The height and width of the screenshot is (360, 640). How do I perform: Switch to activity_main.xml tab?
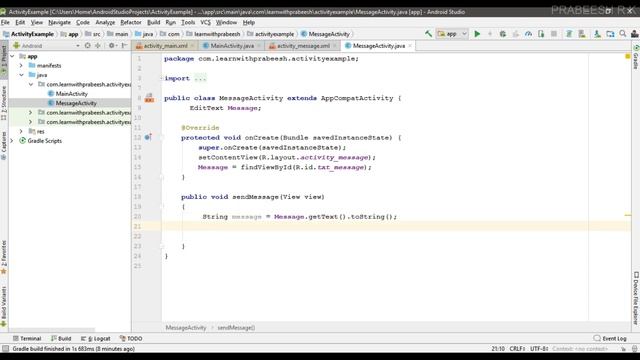coord(166,46)
